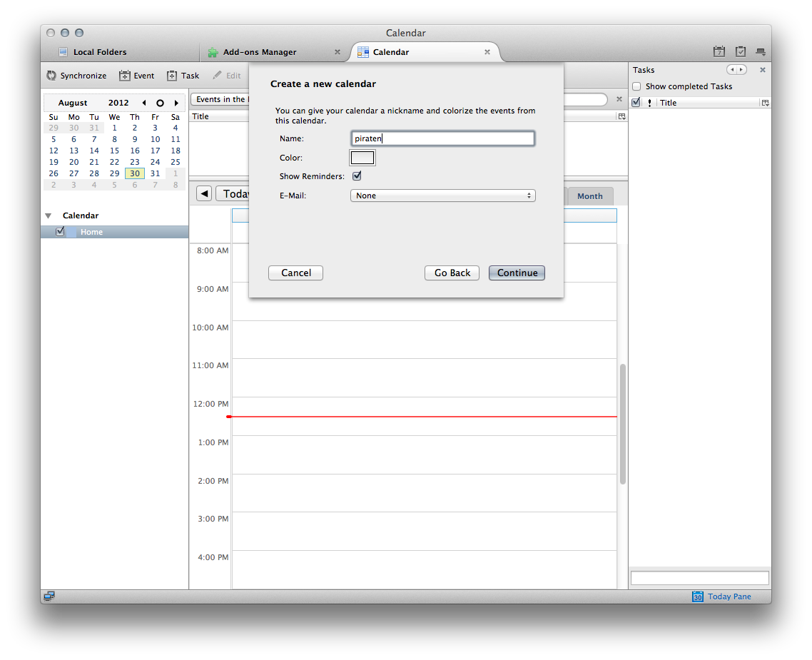Screen dimensions: 812x660
Task: Go to previous month in mini calendar
Action: pyautogui.click(x=144, y=103)
